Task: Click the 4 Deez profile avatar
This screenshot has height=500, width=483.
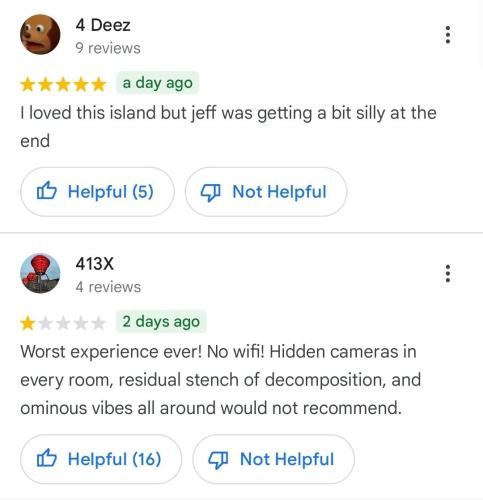Action: click(x=40, y=35)
